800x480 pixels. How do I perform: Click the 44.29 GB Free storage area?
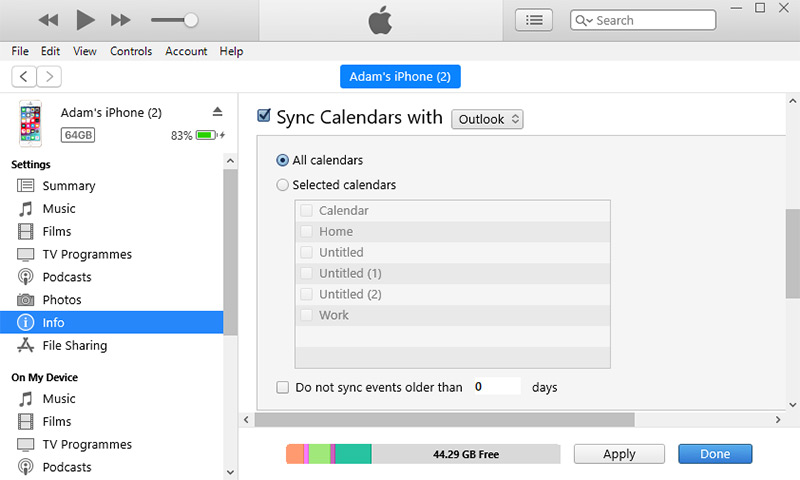point(466,454)
